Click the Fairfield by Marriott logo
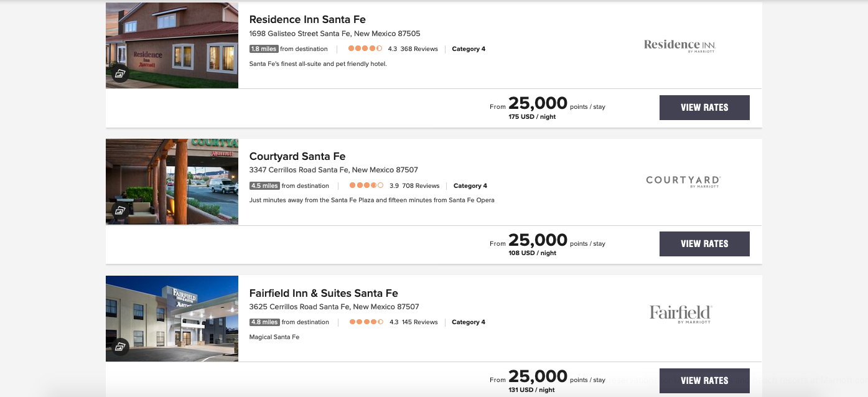868x397 pixels. pos(680,314)
